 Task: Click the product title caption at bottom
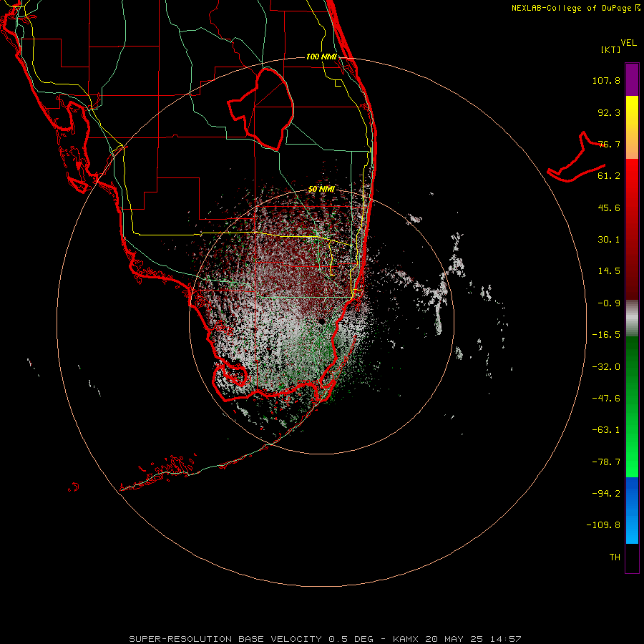325,639
